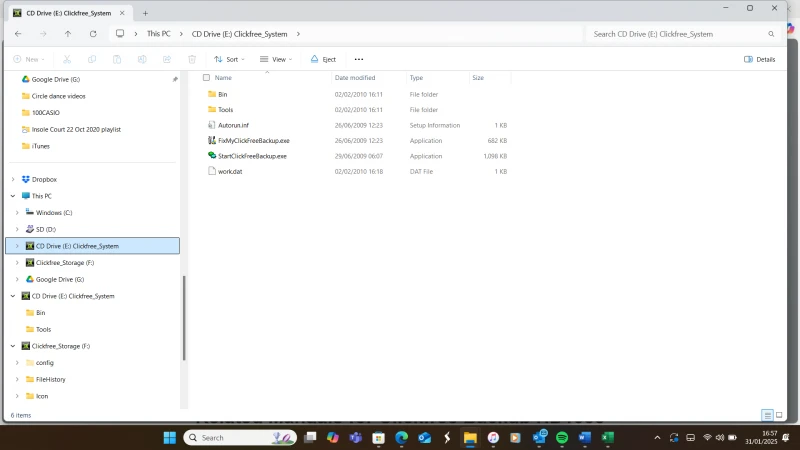800x450 pixels.
Task: Expand the Dropbox tree node
Action: pyautogui.click(x=13, y=179)
